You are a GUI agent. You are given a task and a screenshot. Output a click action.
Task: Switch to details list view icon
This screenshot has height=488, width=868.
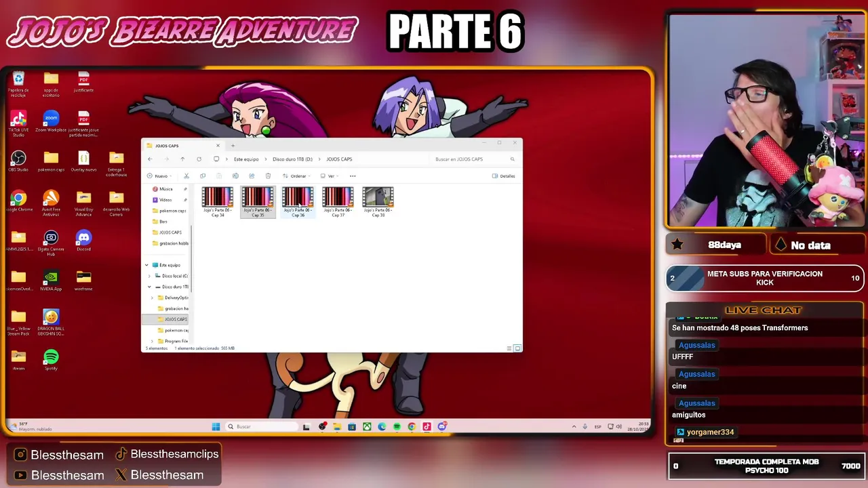point(509,348)
